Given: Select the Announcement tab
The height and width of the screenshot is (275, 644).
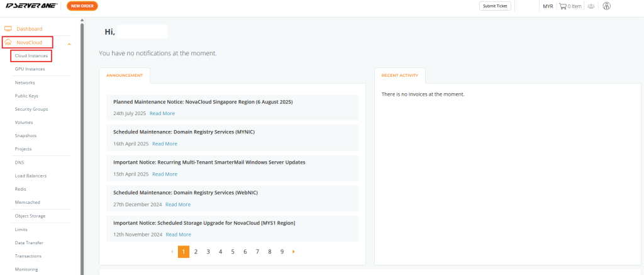Looking at the screenshot, I should click(x=125, y=76).
